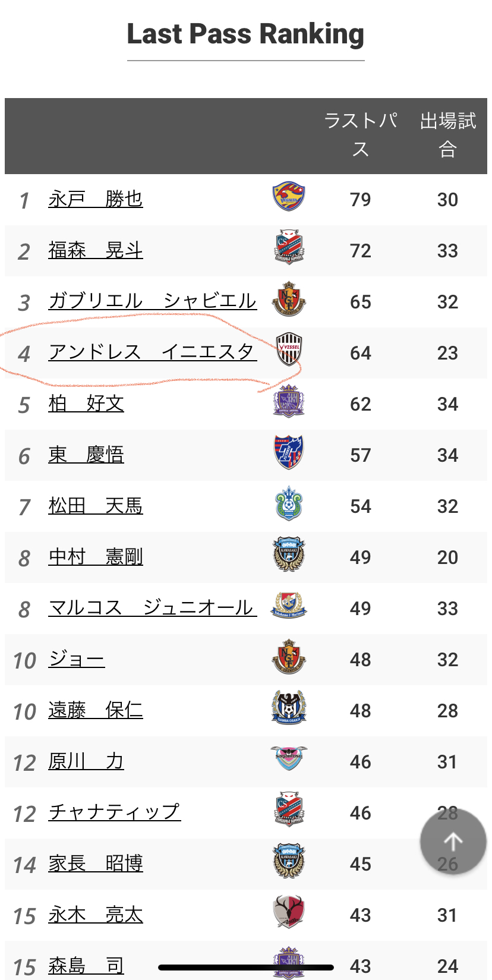492x980 pixels.
Task: Click the Kashima Antlers club crest
Action: pyautogui.click(x=289, y=912)
